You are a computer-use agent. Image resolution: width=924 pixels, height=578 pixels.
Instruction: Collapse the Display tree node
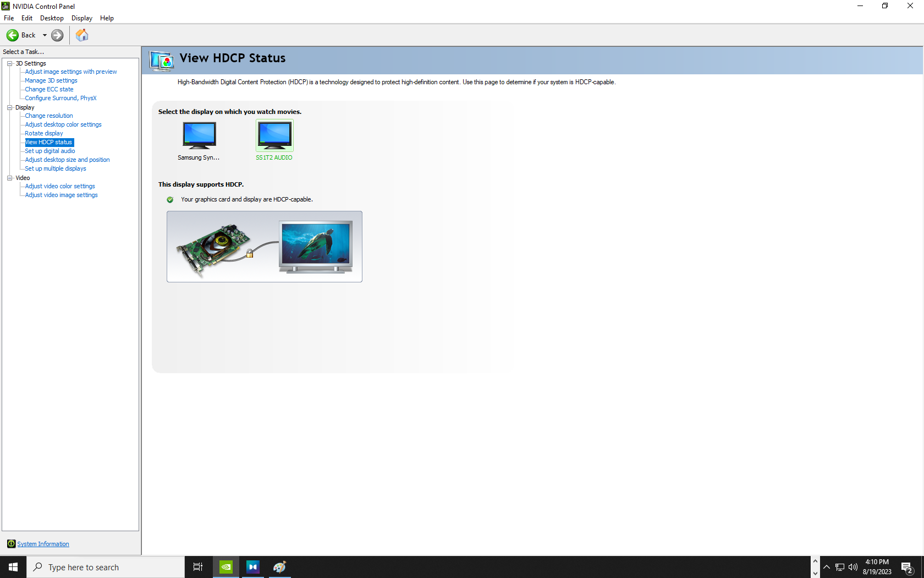click(x=10, y=107)
